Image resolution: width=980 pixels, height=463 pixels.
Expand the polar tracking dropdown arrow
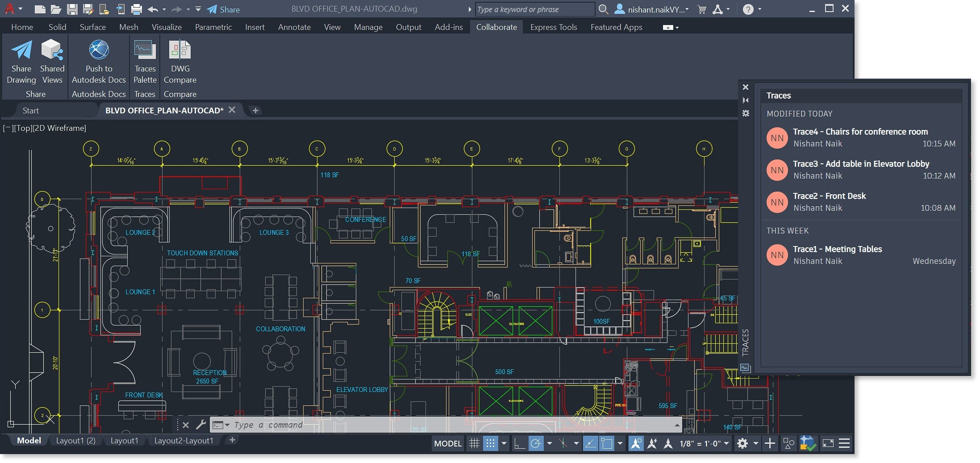click(550, 444)
